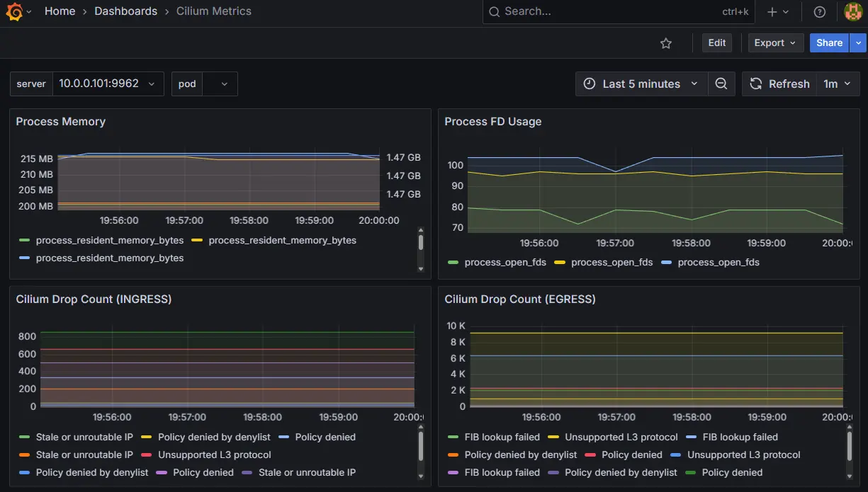Click the ctrl+k shortcut hint
The height and width of the screenshot is (492, 868).
point(735,12)
